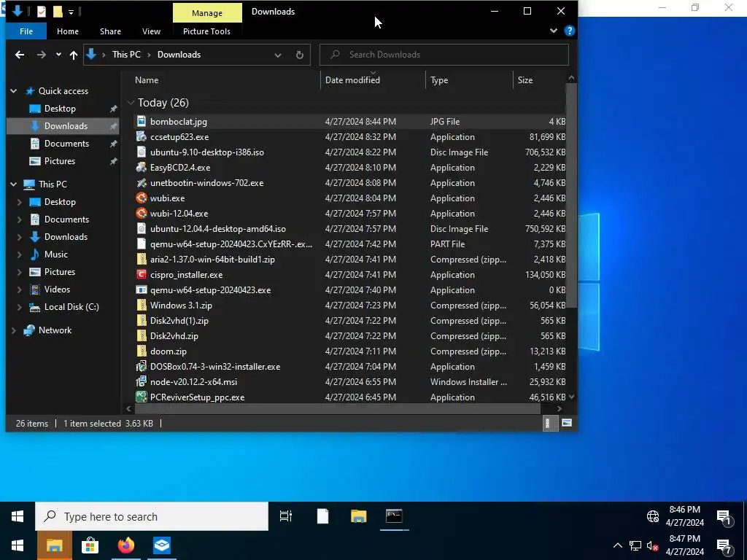This screenshot has height=560, width=747.
Task: Select Videos under This PC
Action: pyautogui.click(x=57, y=289)
